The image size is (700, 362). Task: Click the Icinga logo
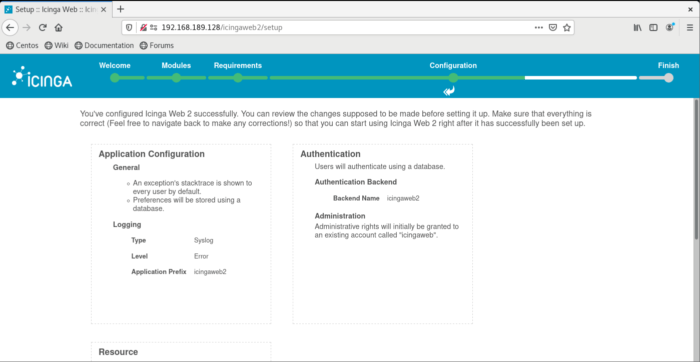[42, 77]
